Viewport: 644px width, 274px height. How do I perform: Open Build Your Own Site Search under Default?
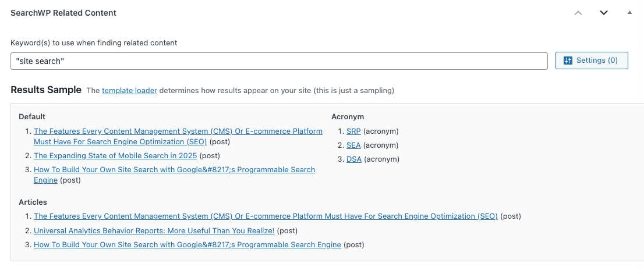(x=174, y=170)
